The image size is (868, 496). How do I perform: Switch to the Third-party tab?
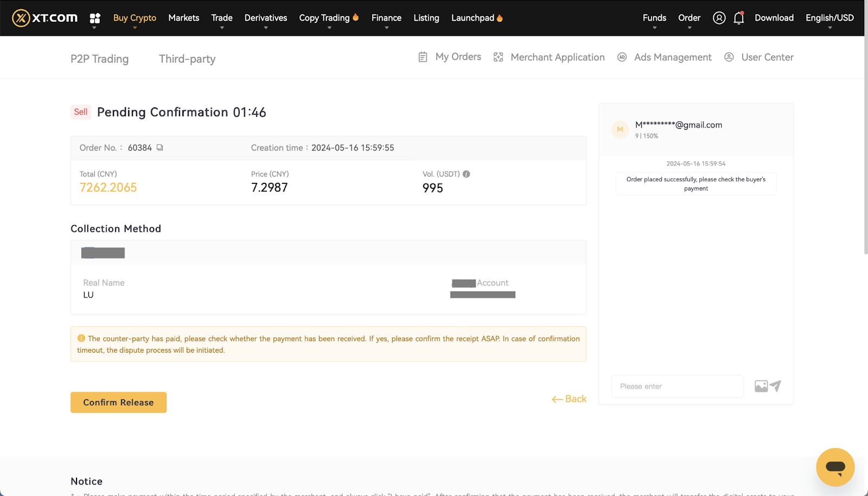pyautogui.click(x=187, y=59)
